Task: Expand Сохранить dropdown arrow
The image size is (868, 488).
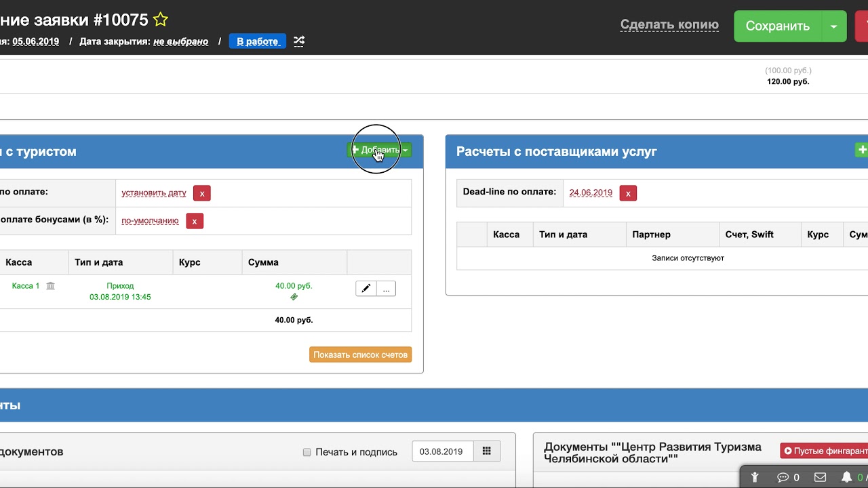Action: click(834, 26)
